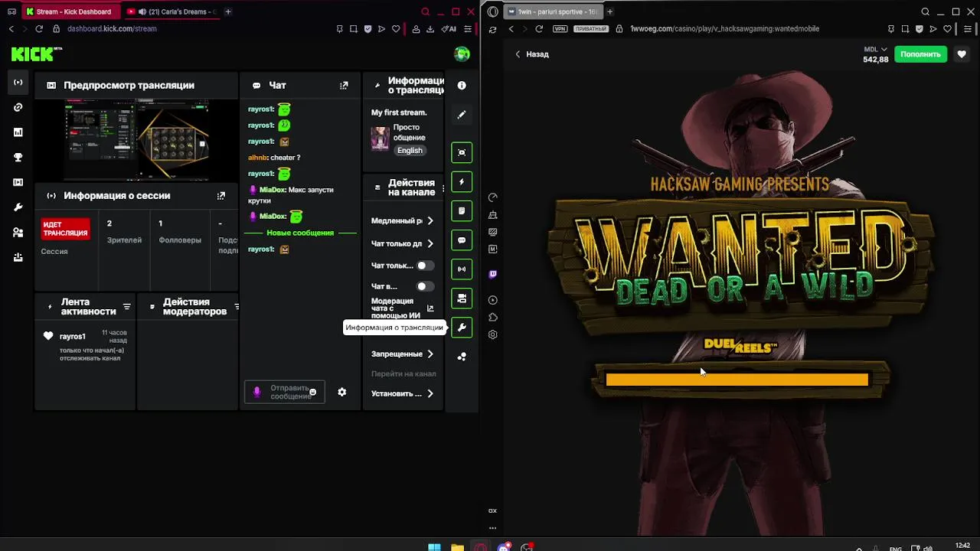This screenshot has height=551, width=980.
Task: Open a new tab in the 1win browser window
Action: click(610, 11)
